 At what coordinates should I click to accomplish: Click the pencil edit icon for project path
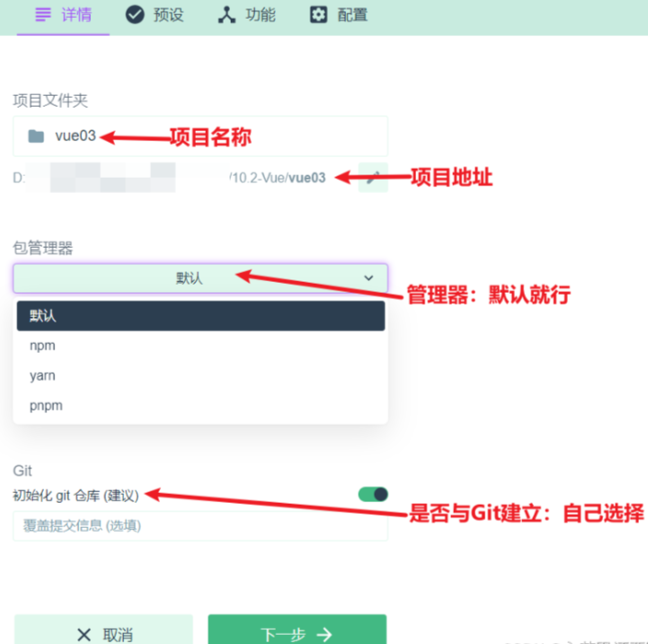click(x=373, y=177)
